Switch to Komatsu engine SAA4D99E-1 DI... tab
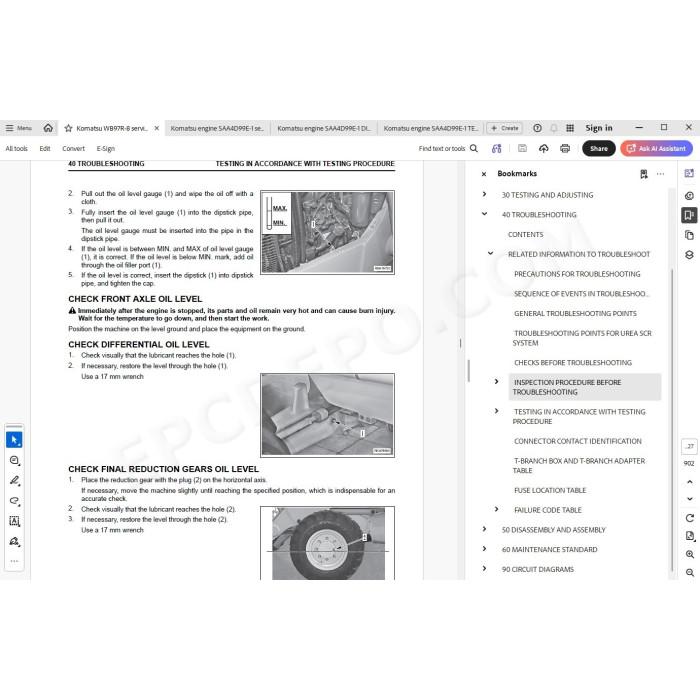The height and width of the screenshot is (700, 700). pos(324,128)
